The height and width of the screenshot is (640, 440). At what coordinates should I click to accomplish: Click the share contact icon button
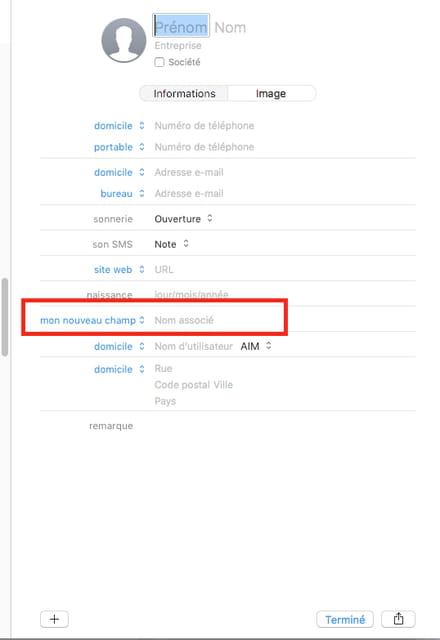tap(398, 619)
